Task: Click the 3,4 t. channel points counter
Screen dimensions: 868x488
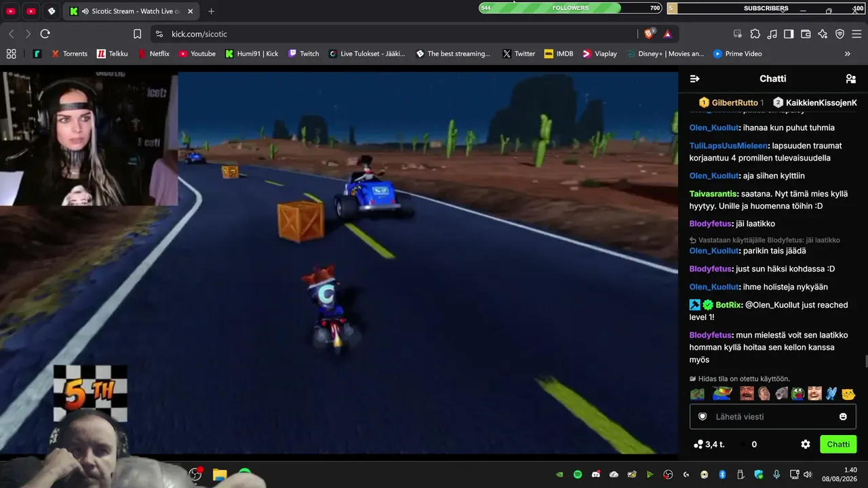Action: pos(709,445)
